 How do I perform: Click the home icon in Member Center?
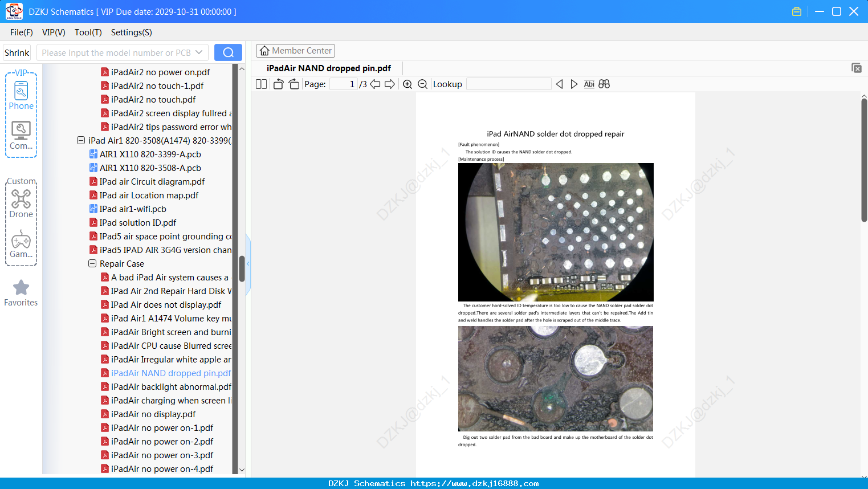[264, 51]
